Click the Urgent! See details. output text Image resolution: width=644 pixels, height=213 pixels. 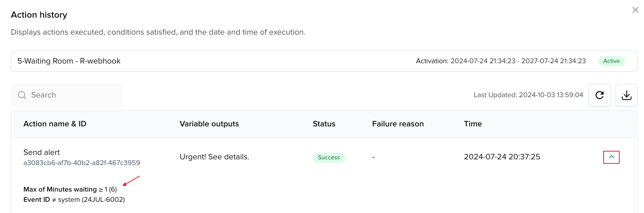click(214, 157)
